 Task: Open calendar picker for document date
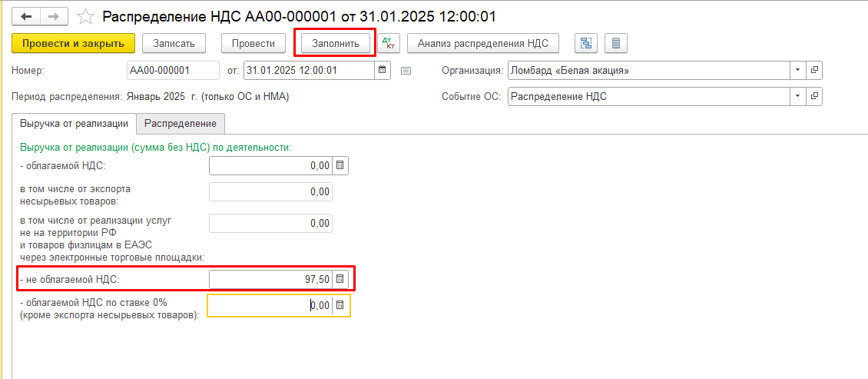coord(382,71)
